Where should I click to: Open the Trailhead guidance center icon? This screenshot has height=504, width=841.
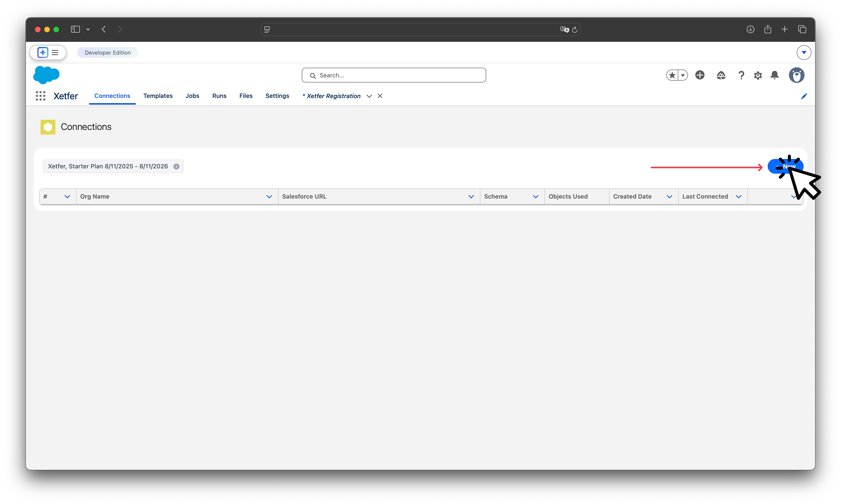point(721,75)
